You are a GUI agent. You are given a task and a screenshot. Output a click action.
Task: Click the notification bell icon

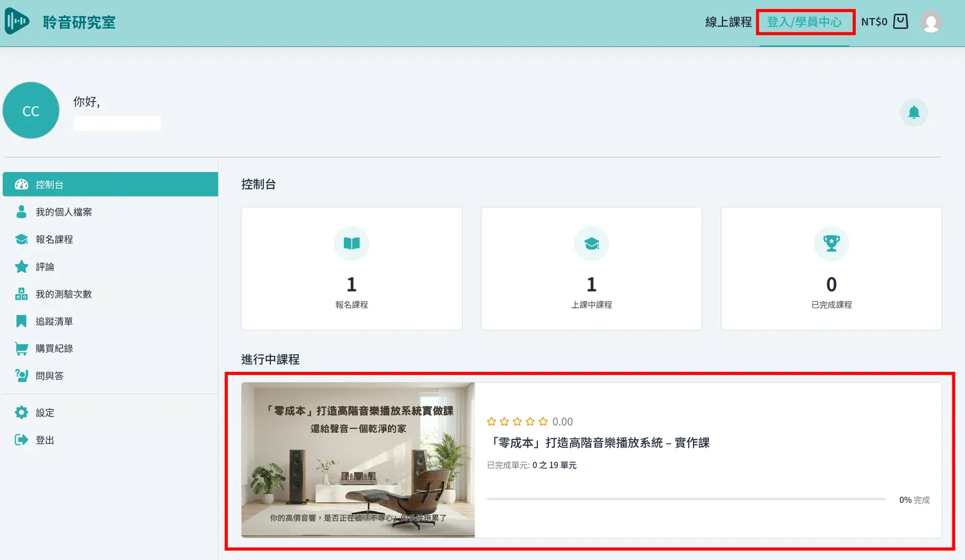(x=914, y=113)
